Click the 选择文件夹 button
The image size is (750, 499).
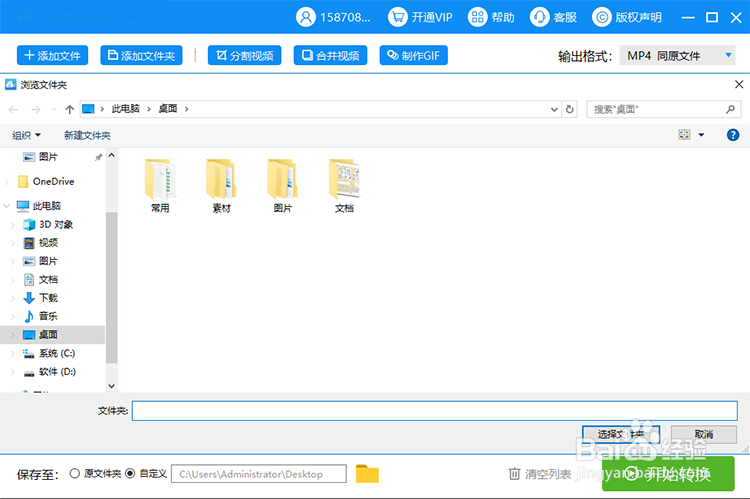[x=621, y=434]
